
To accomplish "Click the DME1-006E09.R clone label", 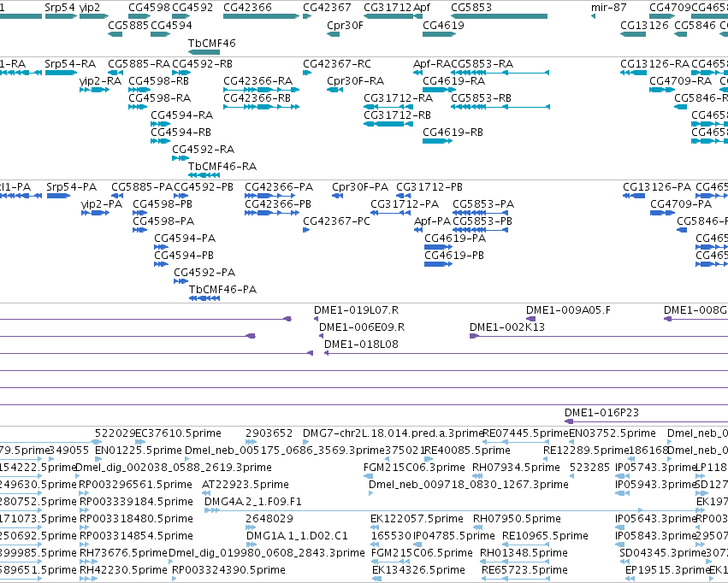I will (x=362, y=327).
